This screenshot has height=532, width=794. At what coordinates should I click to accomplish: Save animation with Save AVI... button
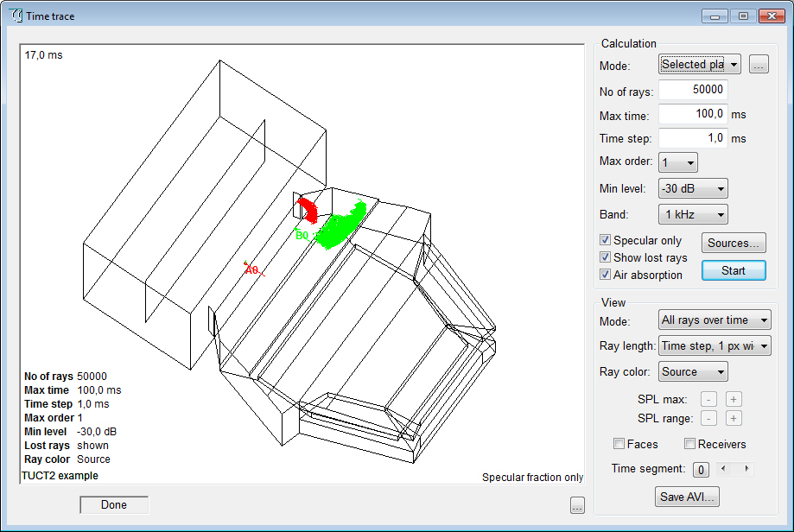[x=687, y=497]
